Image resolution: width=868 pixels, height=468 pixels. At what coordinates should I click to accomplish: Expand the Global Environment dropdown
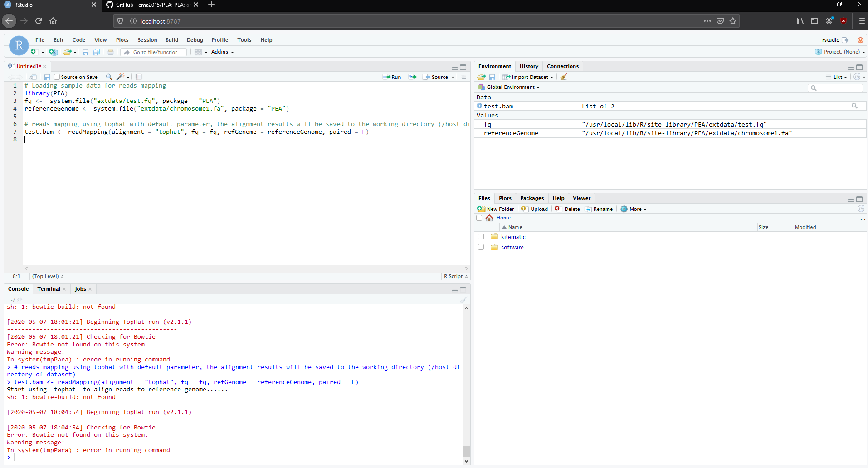coord(512,87)
